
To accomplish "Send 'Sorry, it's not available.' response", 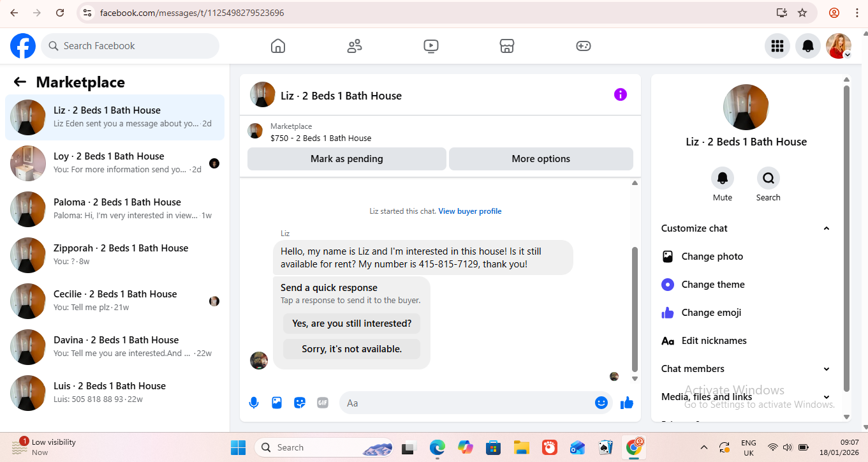I will click(352, 349).
